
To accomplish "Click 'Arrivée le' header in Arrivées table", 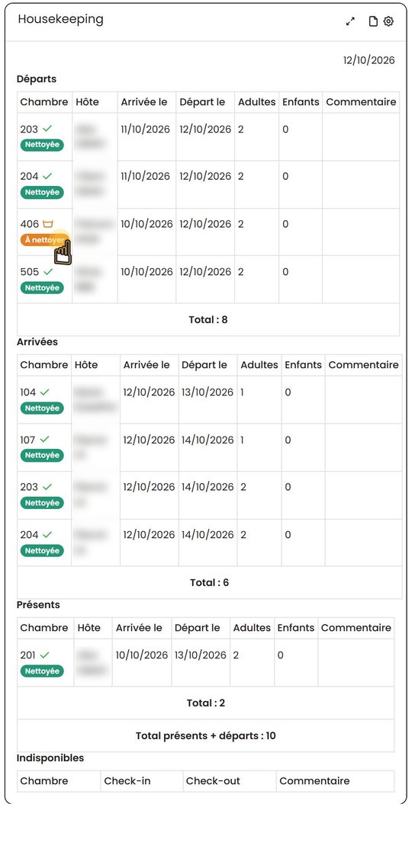I will coord(146,365).
